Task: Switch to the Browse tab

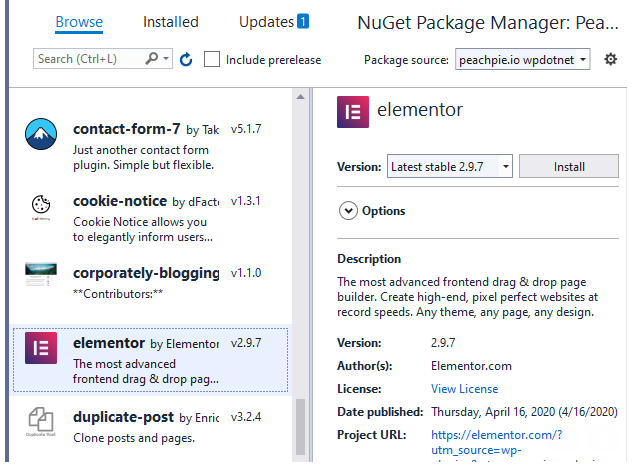Action: (79, 22)
